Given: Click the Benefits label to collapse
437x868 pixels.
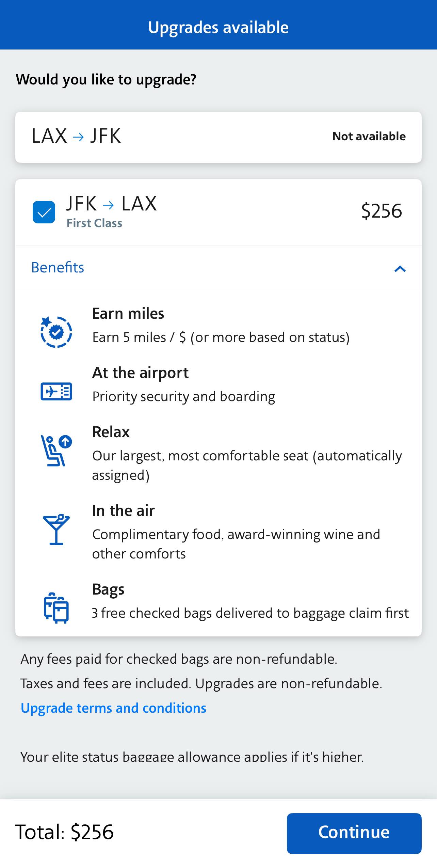Looking at the screenshot, I should pos(58,268).
